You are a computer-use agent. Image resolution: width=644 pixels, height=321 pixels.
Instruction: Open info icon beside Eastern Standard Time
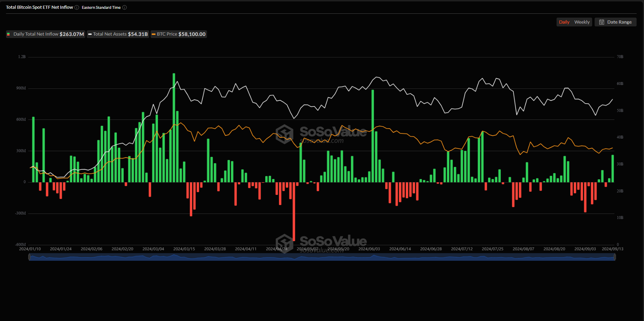[x=124, y=7]
